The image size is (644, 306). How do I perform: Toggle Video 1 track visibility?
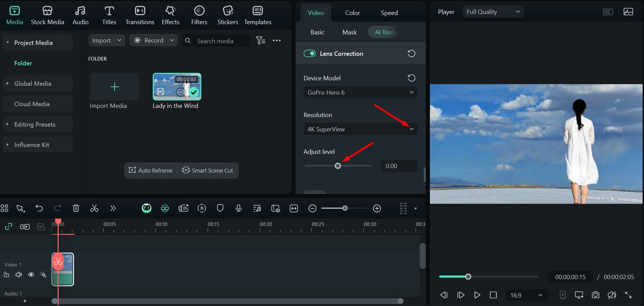point(31,275)
